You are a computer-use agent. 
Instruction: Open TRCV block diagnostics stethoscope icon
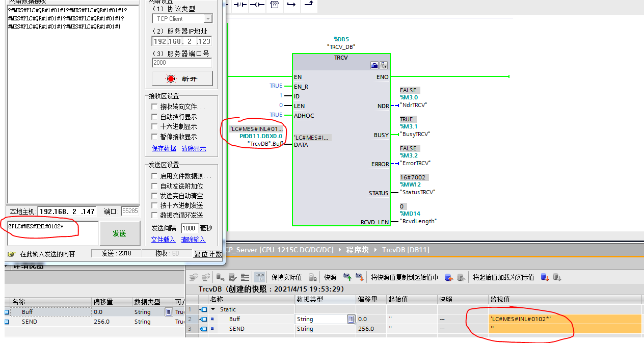tap(384, 65)
